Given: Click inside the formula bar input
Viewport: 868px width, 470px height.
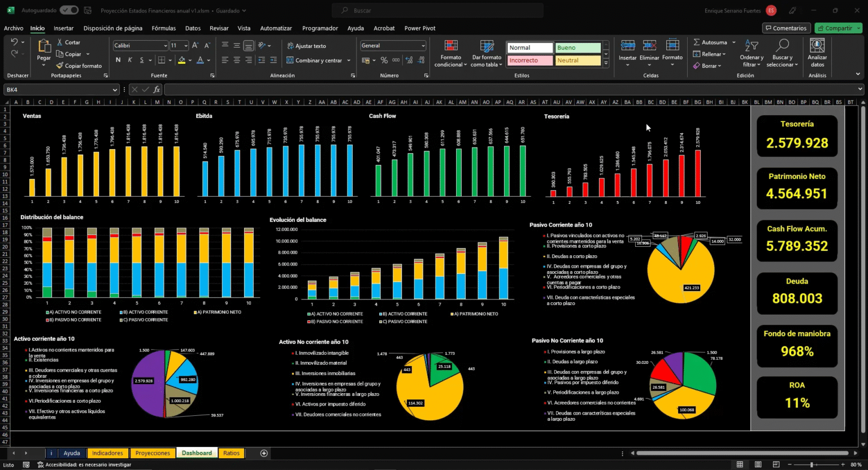Looking at the screenshot, I should coord(509,89).
